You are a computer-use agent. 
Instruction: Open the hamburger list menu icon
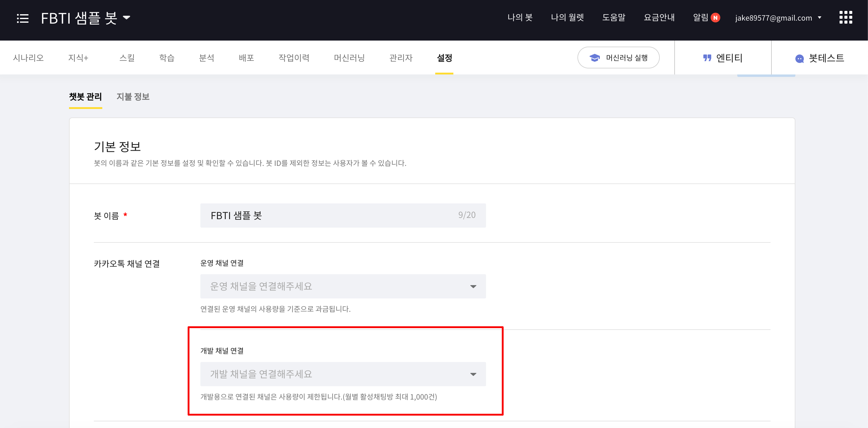23,18
